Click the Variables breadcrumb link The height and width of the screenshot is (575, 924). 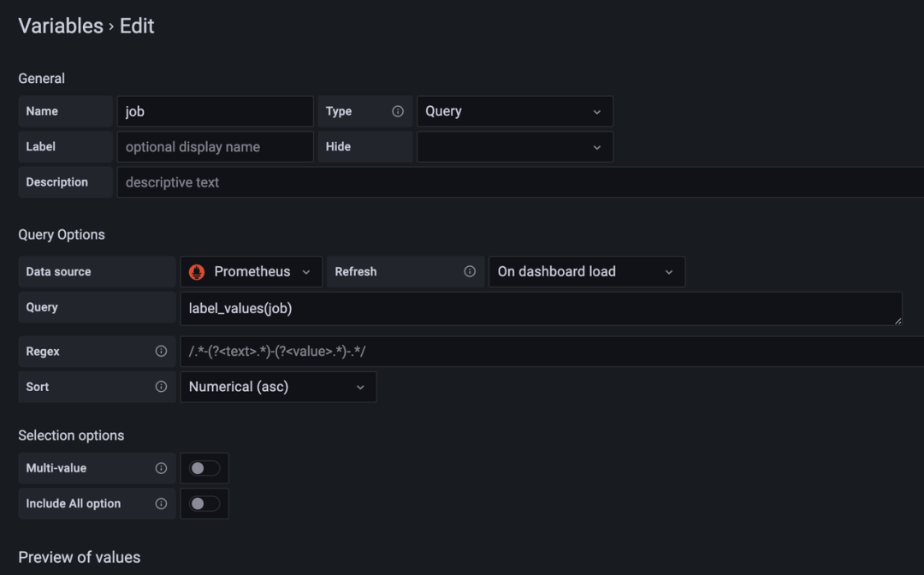click(61, 26)
